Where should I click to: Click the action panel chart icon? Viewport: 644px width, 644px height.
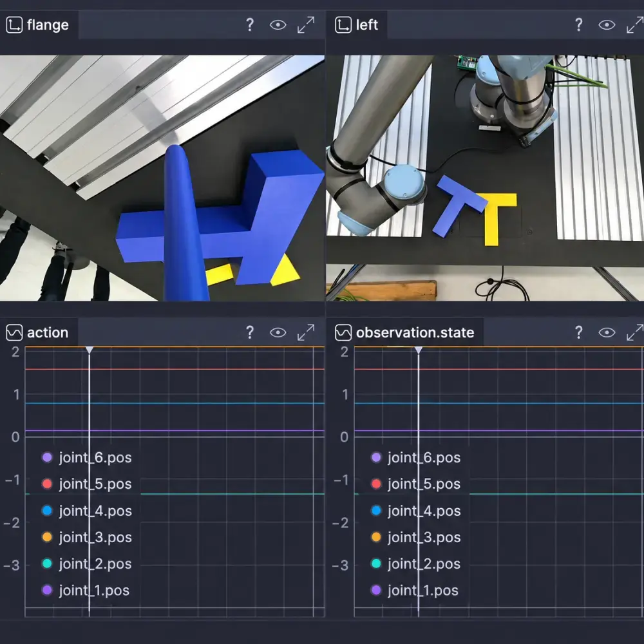click(x=14, y=333)
